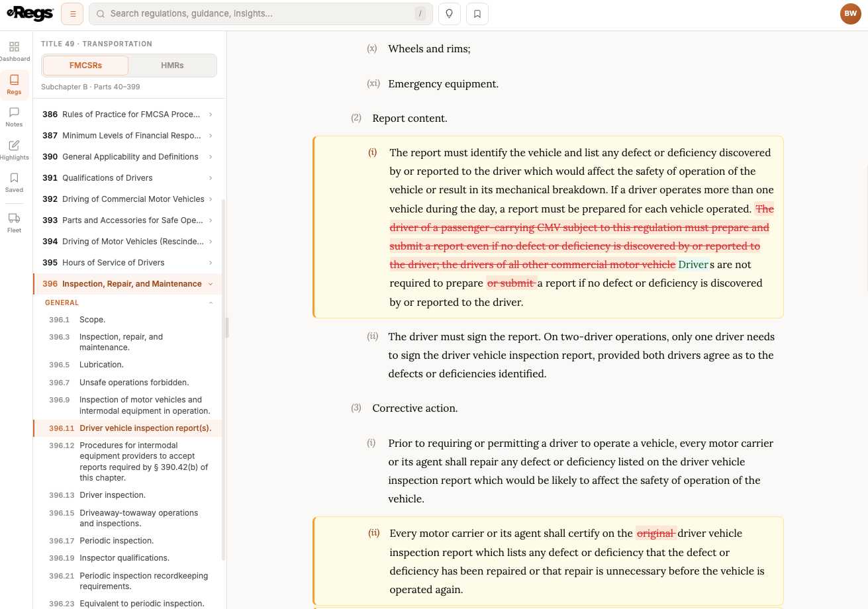This screenshot has height=609, width=868.
Task: Open section 396.12 intermodal equipment providers
Action: coord(127,461)
